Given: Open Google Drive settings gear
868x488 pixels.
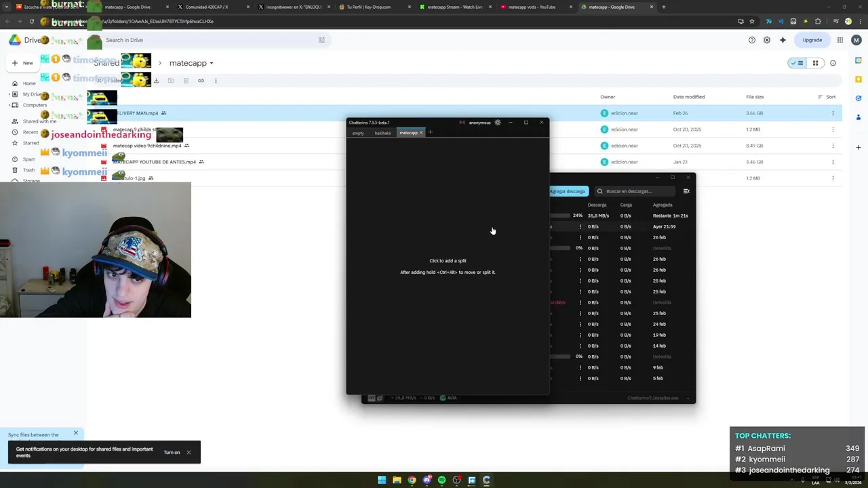Looking at the screenshot, I should (767, 40).
